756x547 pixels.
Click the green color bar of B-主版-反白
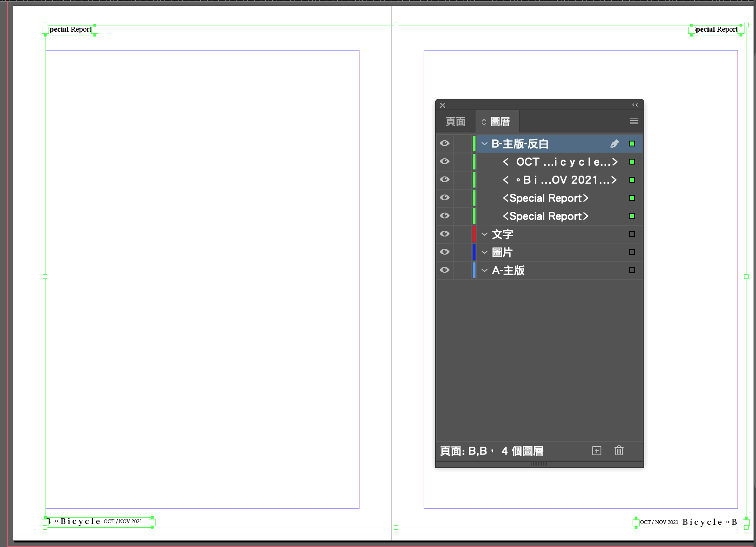(x=474, y=144)
